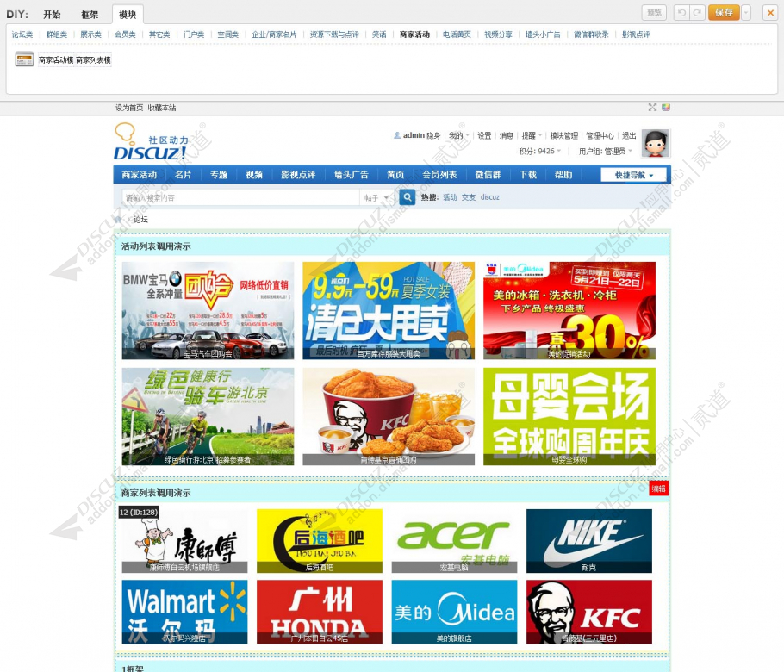Open the dropdown arrow next to 保存
The height and width of the screenshot is (672, 784).
tap(746, 13)
